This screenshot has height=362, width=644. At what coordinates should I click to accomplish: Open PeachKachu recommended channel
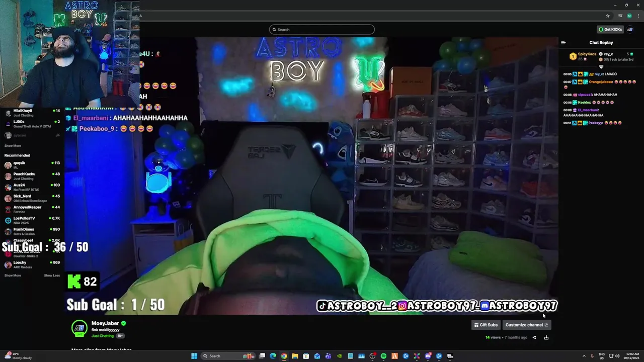point(32,176)
